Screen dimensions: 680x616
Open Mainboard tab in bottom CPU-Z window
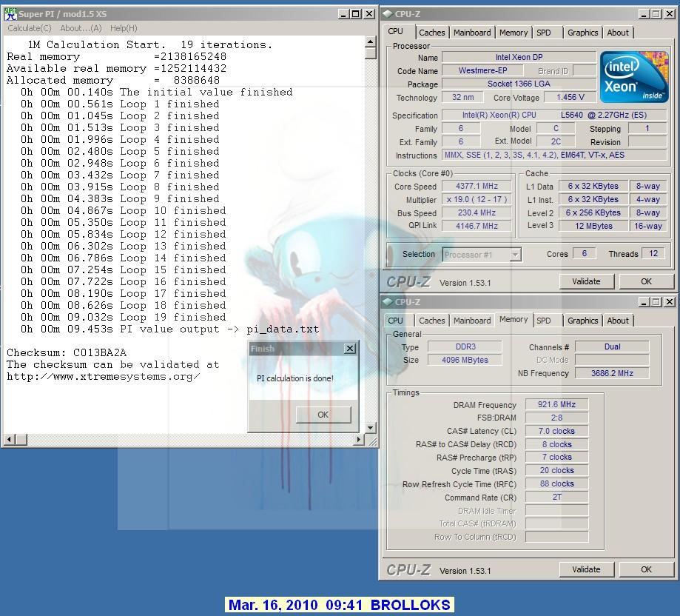click(472, 321)
